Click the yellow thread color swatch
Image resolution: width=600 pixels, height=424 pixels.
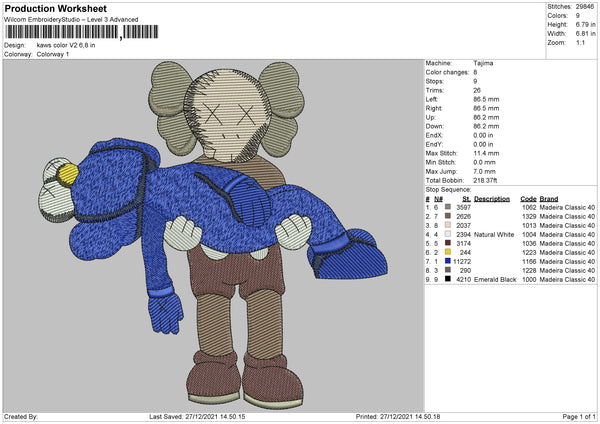(x=449, y=252)
